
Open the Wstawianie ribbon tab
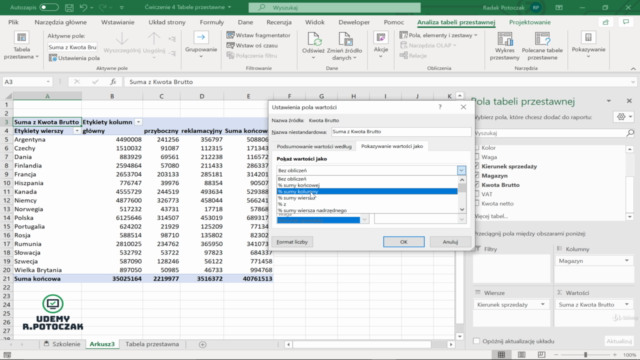point(118,22)
